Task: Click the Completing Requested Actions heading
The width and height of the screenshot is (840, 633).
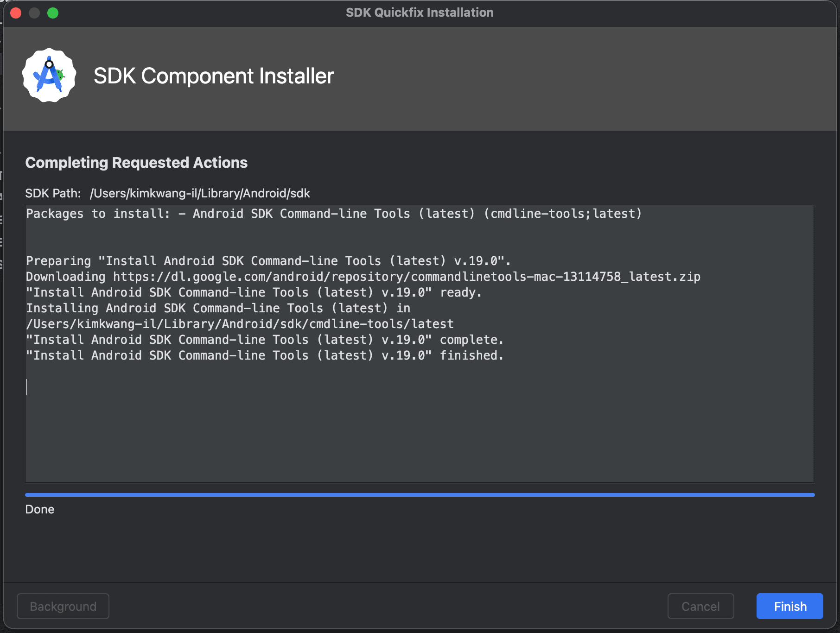Action: (136, 163)
